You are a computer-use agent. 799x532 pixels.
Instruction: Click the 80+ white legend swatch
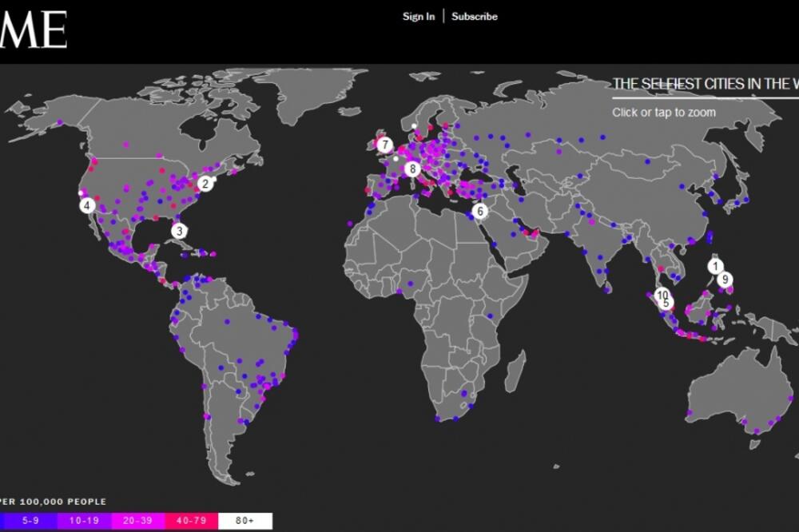[x=245, y=521]
